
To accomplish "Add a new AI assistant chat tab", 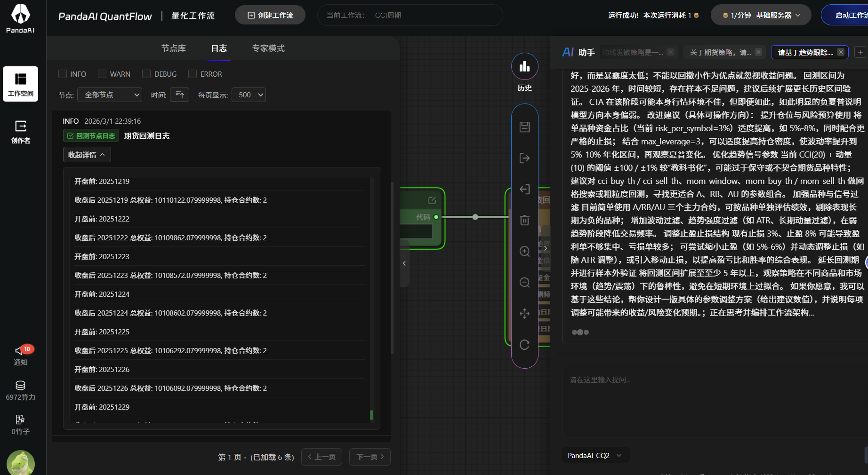I will coord(860,52).
